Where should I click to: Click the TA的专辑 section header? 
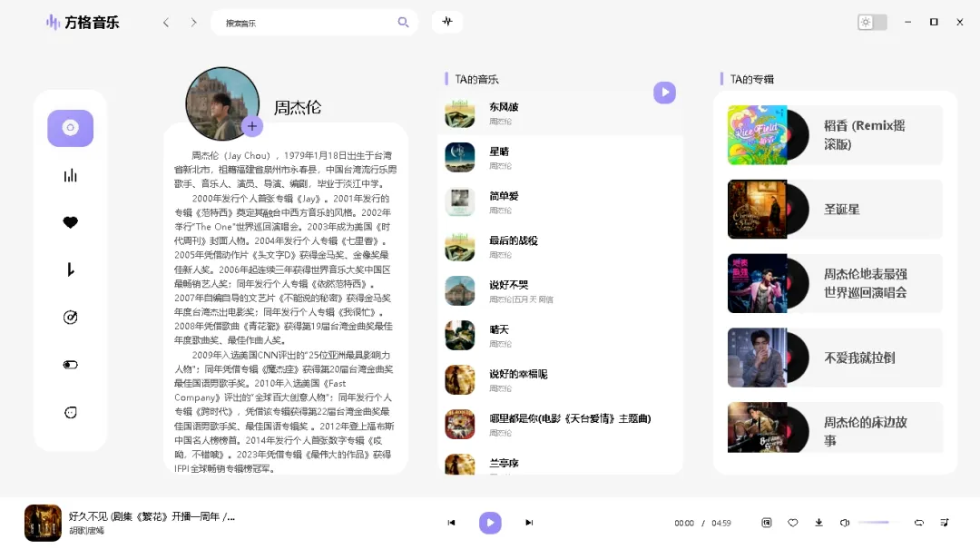[x=752, y=80]
